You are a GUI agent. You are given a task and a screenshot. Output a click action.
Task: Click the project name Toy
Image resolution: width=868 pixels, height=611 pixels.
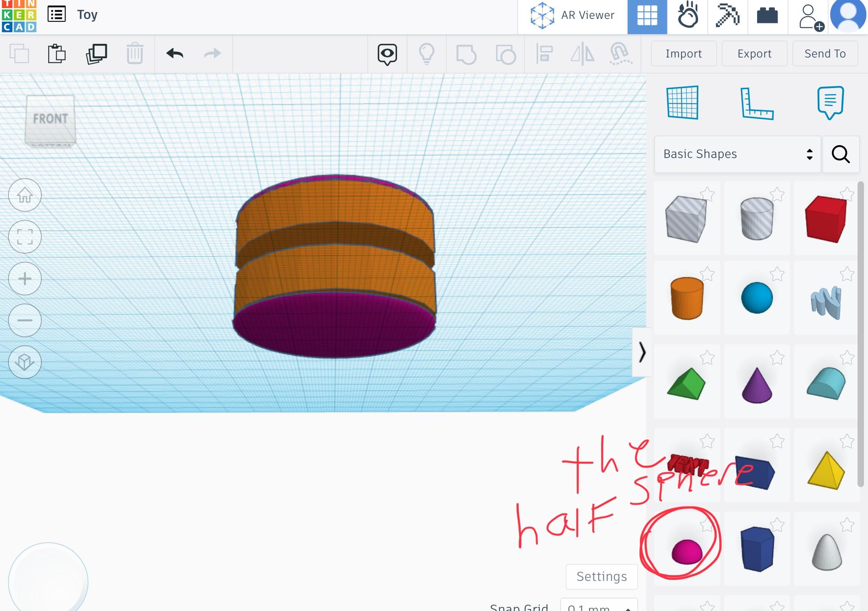87,15
